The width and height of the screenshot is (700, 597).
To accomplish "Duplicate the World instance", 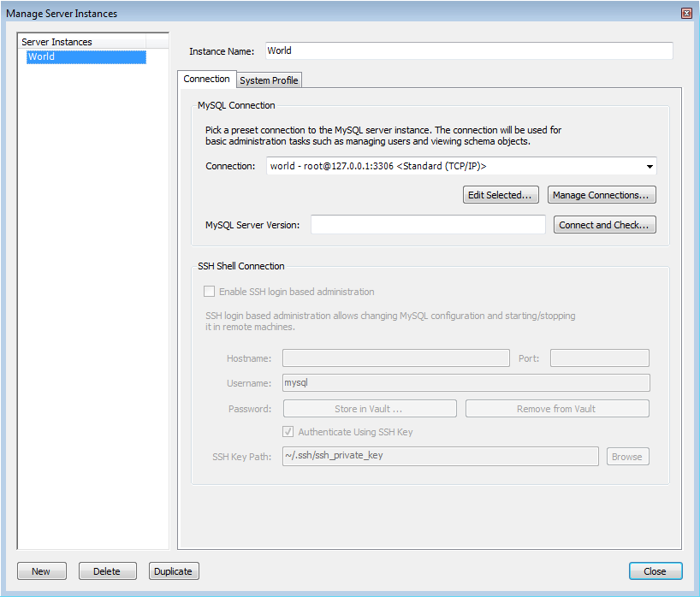I will (173, 570).
